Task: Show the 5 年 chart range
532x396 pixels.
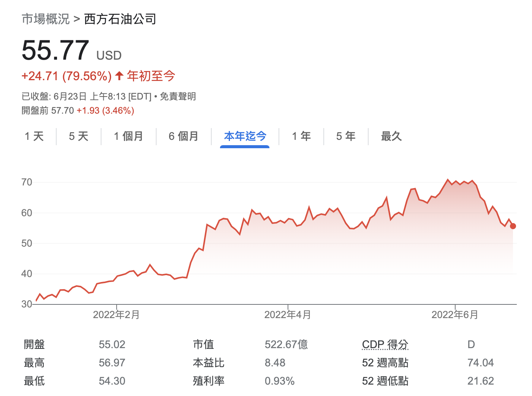Action: [346, 136]
